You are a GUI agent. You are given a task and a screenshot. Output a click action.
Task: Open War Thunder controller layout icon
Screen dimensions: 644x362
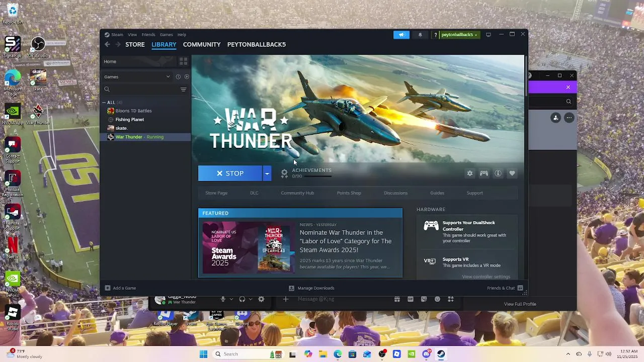(x=484, y=173)
